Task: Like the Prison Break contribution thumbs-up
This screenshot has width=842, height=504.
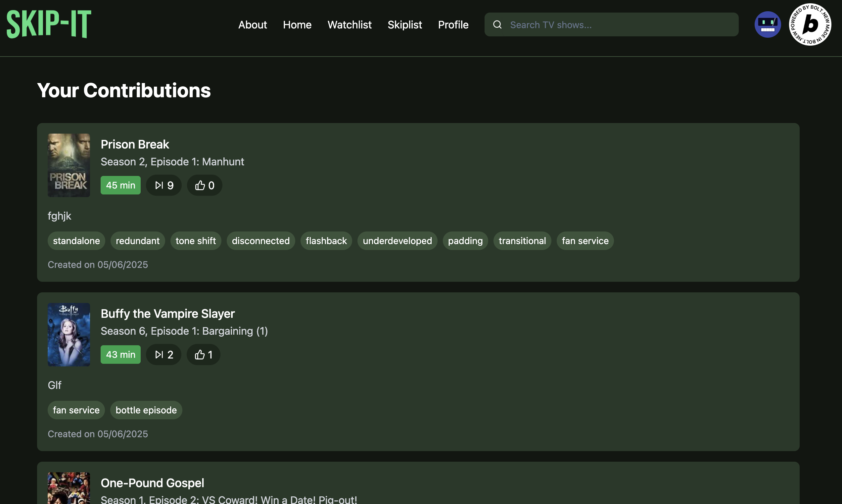Action: (x=205, y=185)
